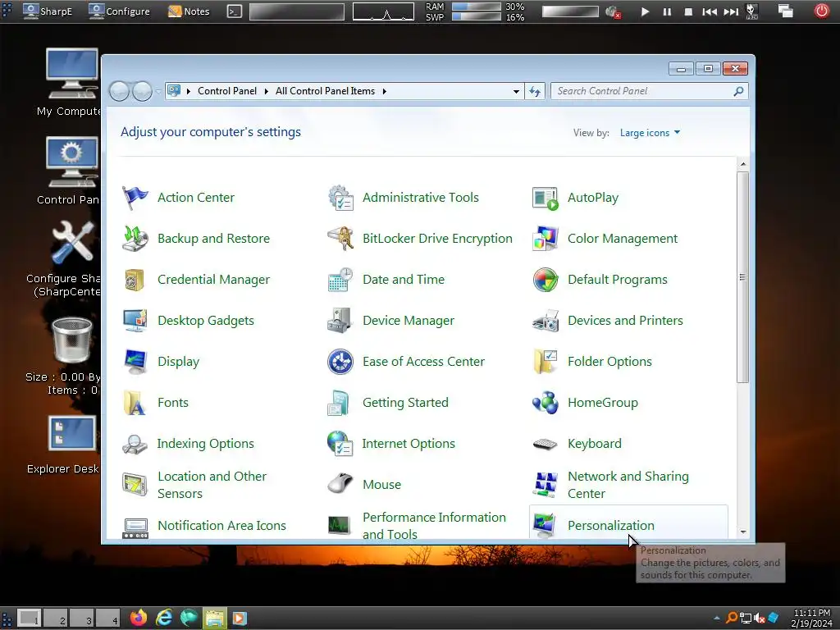This screenshot has width=840, height=630.
Task: Open Notes from the top bar
Action: coord(189,11)
